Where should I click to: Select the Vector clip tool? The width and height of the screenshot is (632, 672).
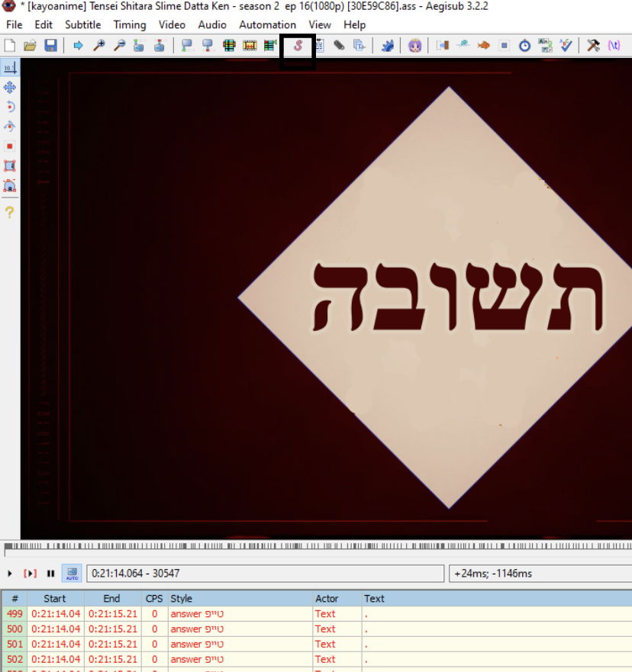pyautogui.click(x=10, y=185)
